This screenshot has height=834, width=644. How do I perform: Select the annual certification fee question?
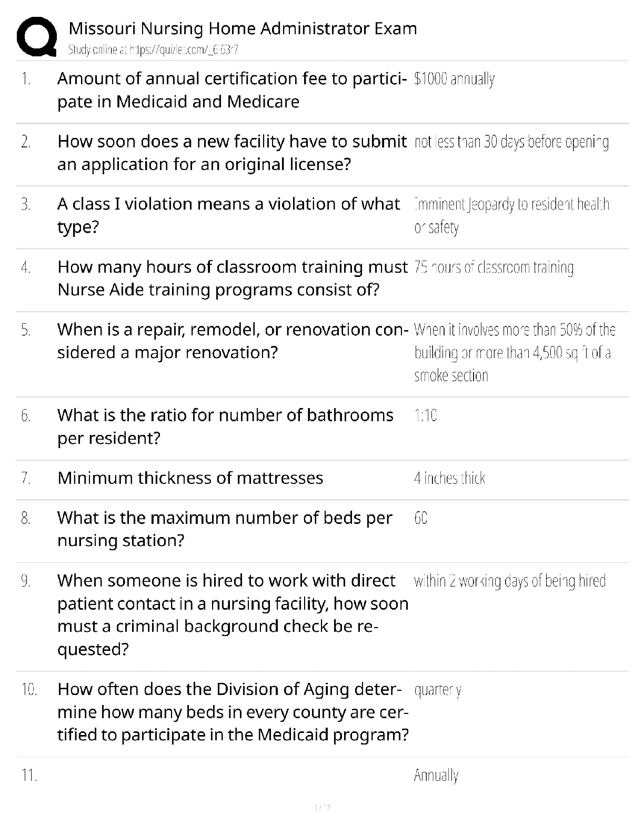pos(232,90)
